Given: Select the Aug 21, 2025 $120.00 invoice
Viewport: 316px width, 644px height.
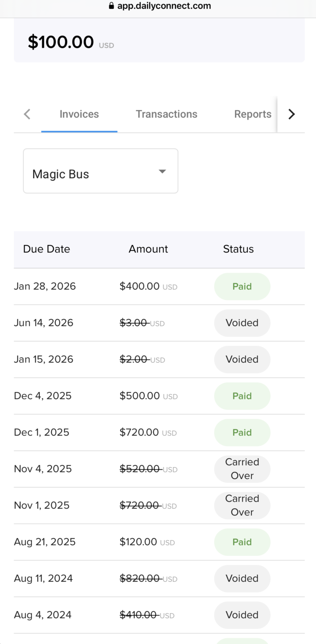Looking at the screenshot, I should tap(45, 542).
